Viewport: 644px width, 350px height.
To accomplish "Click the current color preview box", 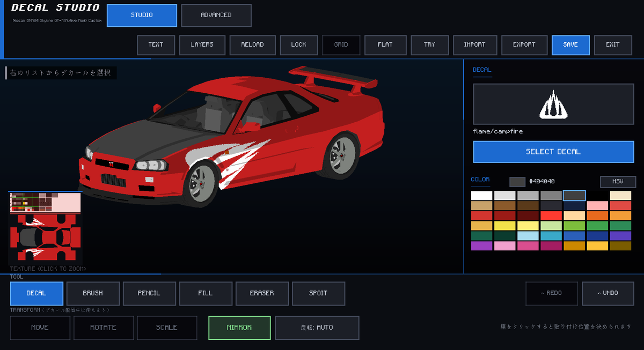I will 517,182.
